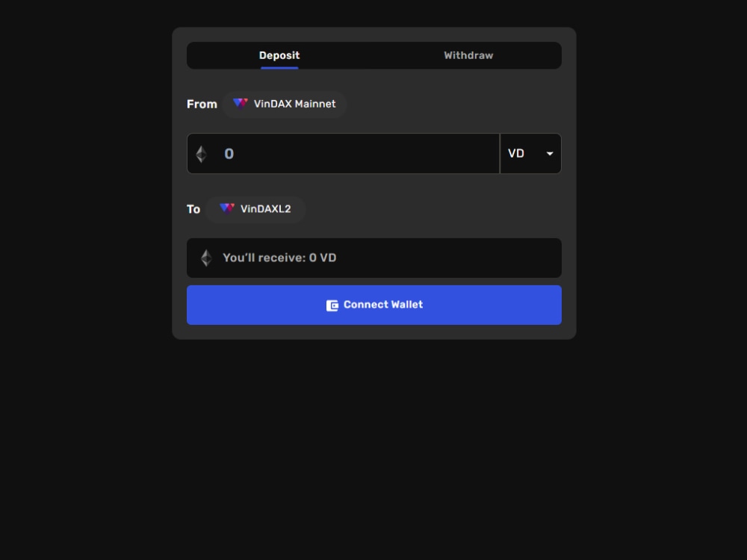Click the VinDAX logo icon beside VinDAXL2

[227, 208]
